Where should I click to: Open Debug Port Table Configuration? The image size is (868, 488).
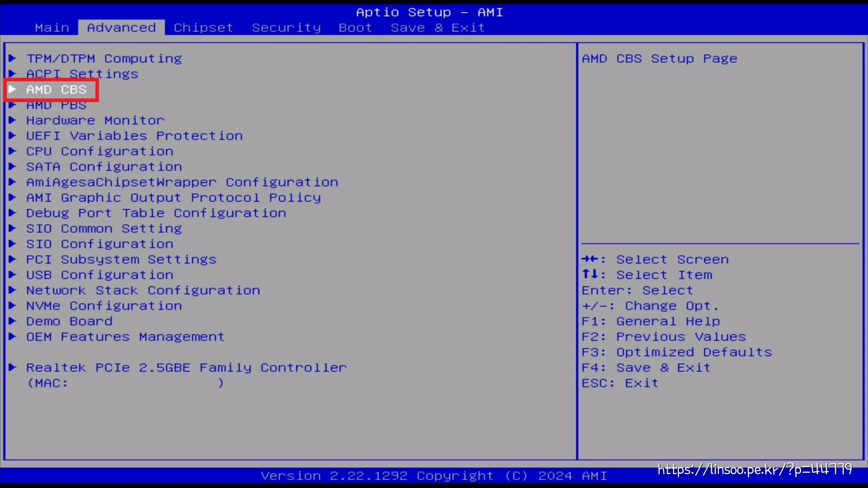[156, 213]
